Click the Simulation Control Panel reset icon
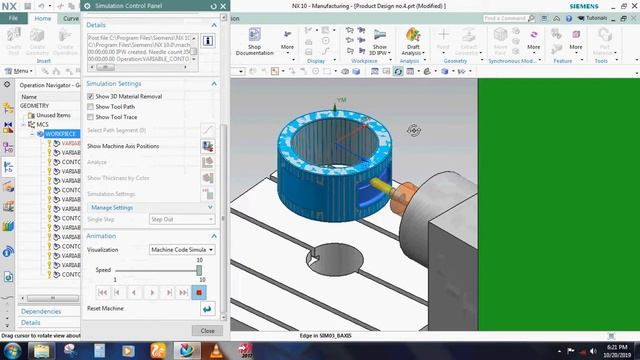Screen dimensions: 640x360 [213, 6]
